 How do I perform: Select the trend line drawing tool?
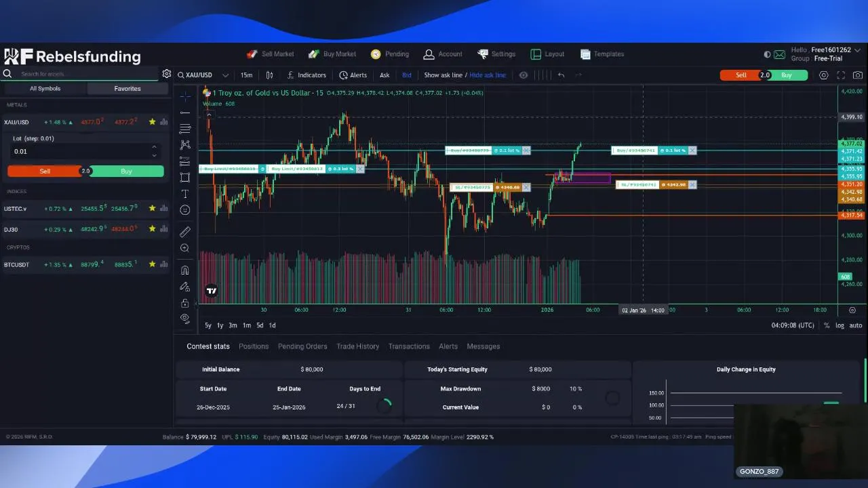pos(185,113)
